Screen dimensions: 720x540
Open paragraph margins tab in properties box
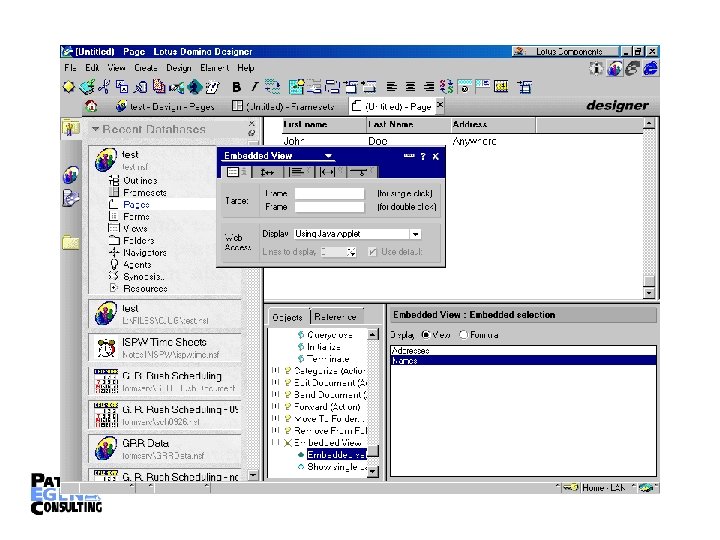pos(331,172)
